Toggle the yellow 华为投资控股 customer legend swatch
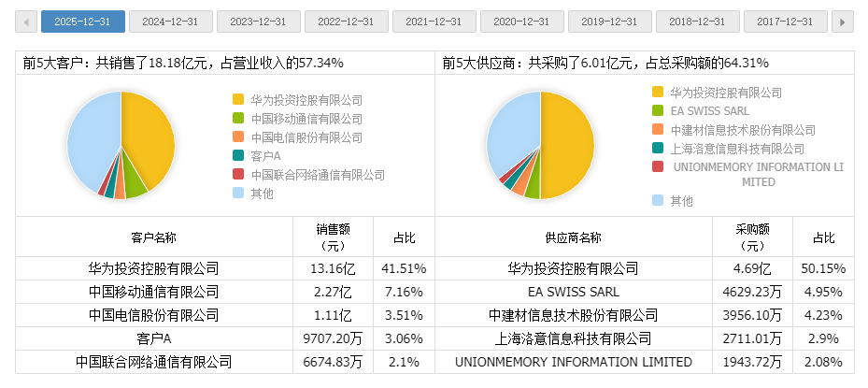868x388 pixels. (238, 100)
